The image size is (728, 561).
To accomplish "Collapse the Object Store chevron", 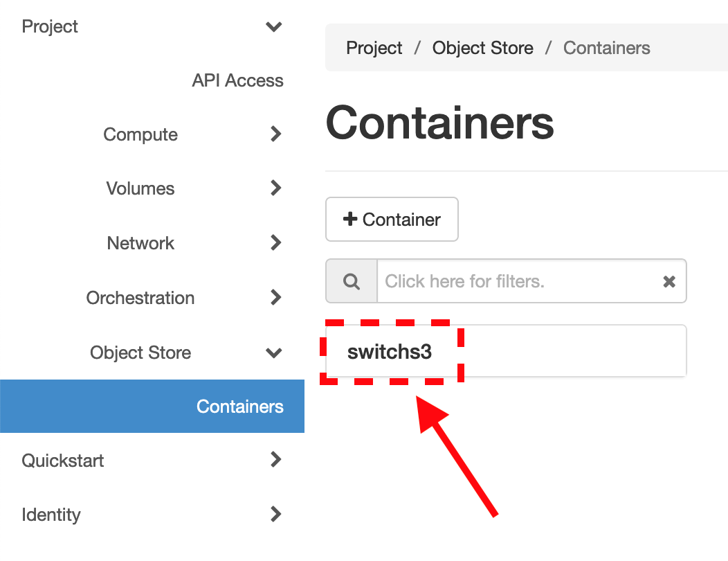I will click(x=274, y=353).
